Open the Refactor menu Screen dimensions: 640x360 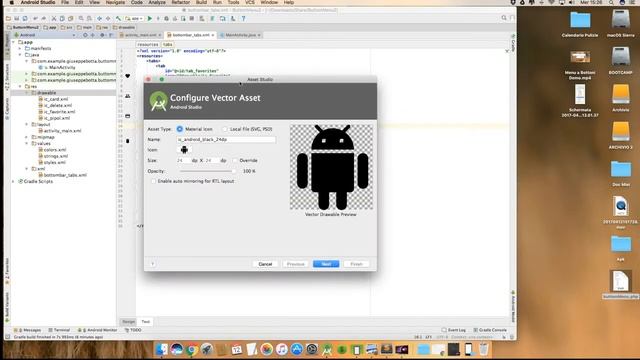[x=180, y=2]
